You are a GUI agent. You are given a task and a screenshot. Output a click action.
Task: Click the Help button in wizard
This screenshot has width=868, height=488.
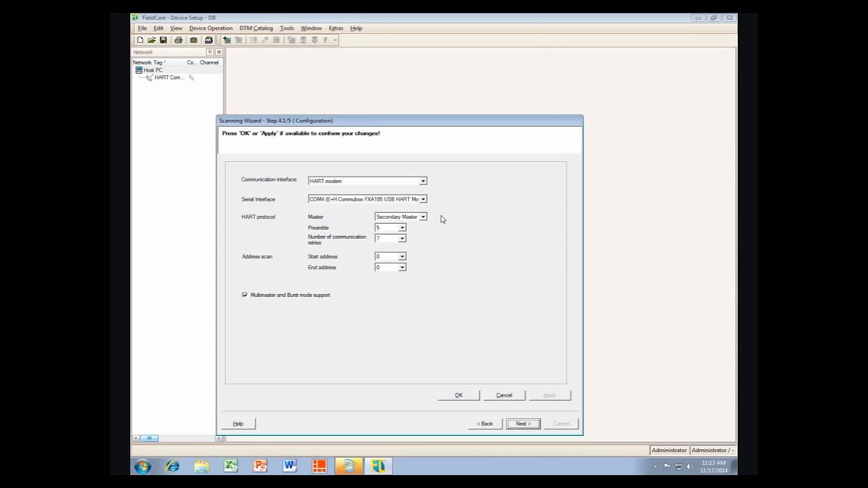[x=238, y=424]
